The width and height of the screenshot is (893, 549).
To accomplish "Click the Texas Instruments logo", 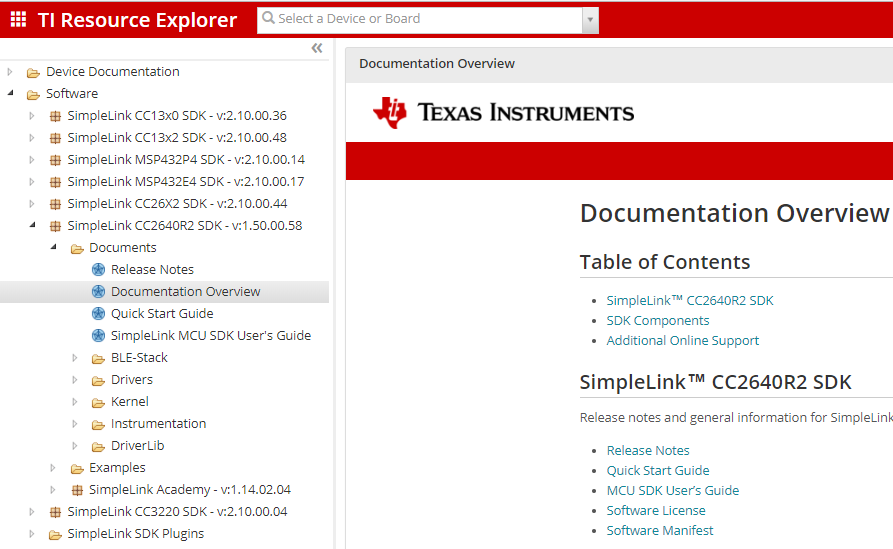I will (x=503, y=112).
